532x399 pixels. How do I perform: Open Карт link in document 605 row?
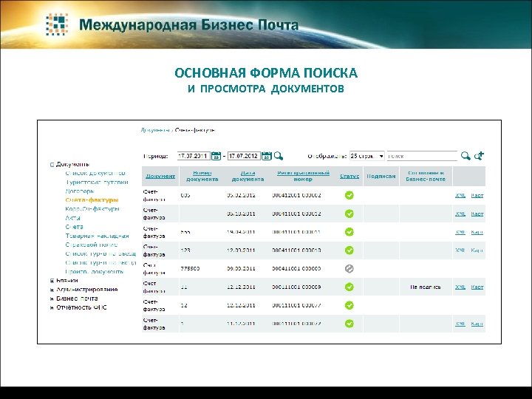point(477,195)
